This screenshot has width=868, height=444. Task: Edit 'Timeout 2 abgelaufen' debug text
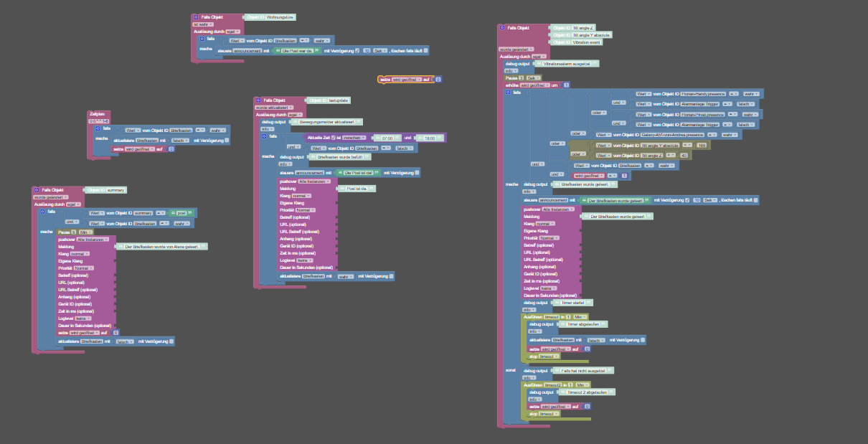point(586,392)
